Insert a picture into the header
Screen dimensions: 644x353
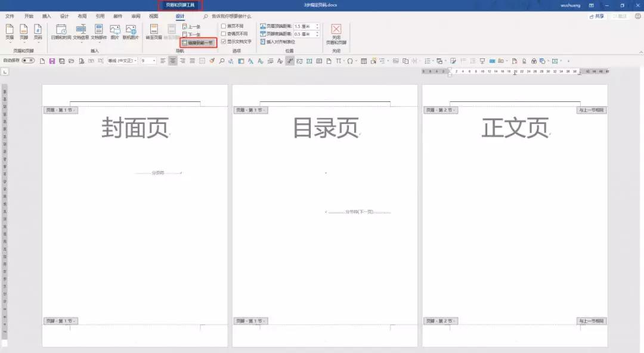(115, 32)
